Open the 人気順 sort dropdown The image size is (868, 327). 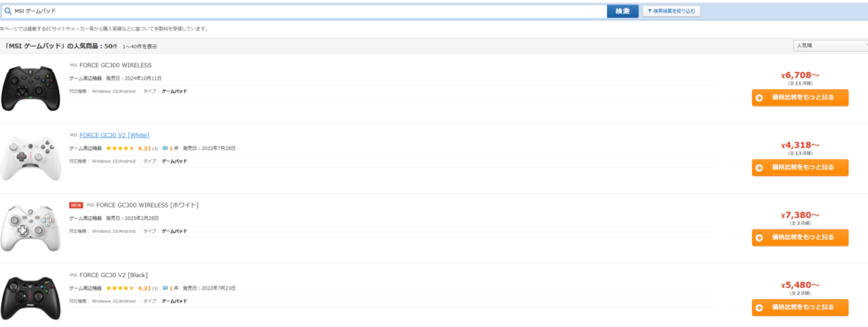831,46
